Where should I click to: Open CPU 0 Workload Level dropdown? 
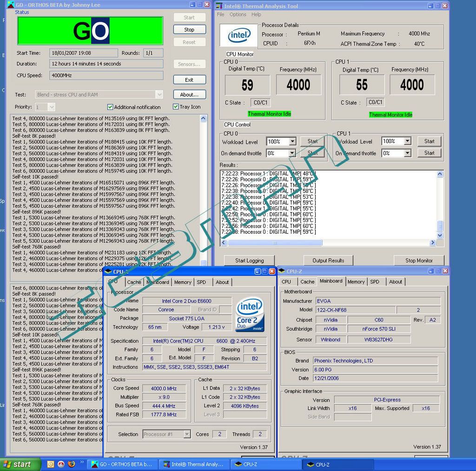tap(292, 141)
